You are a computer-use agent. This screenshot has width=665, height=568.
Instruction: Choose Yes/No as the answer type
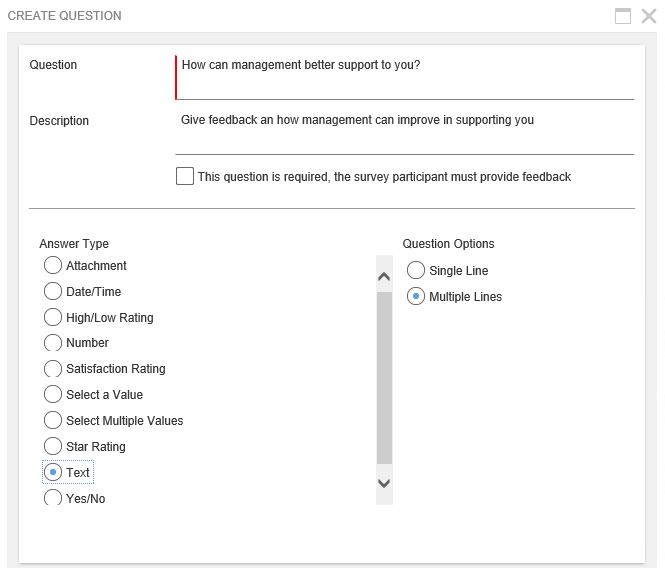[53, 497]
